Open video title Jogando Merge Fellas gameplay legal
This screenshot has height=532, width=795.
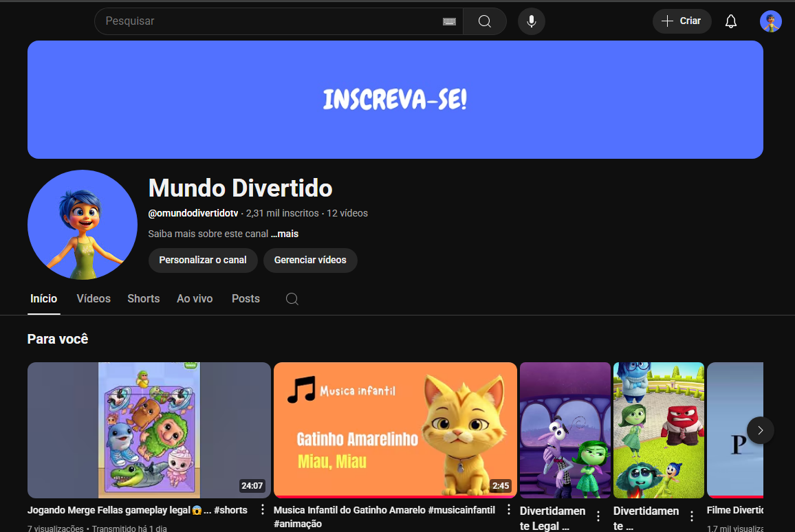pos(138,510)
